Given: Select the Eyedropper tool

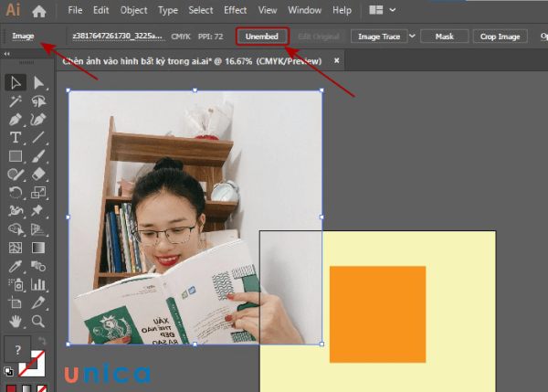Looking at the screenshot, I should pyautogui.click(x=16, y=266).
